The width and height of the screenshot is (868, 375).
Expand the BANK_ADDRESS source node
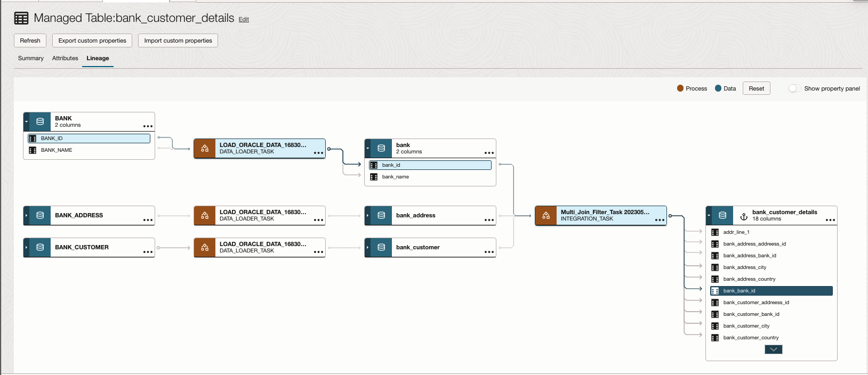pos(26,215)
